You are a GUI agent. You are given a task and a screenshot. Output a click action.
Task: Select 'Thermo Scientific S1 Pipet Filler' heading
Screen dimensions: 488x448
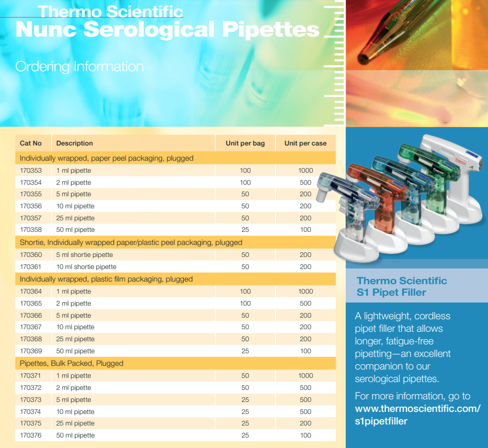point(402,286)
